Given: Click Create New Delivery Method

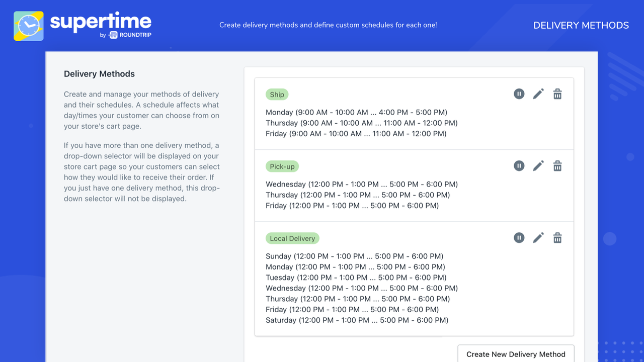Looking at the screenshot, I should 515,354.
